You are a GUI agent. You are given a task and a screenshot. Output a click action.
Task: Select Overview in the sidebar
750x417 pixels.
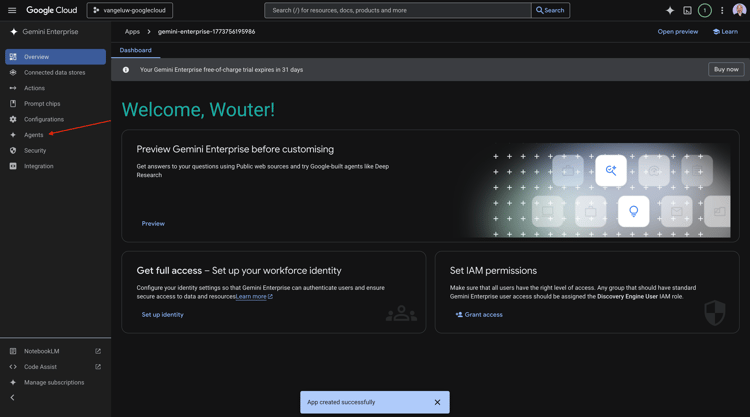[x=55, y=56]
